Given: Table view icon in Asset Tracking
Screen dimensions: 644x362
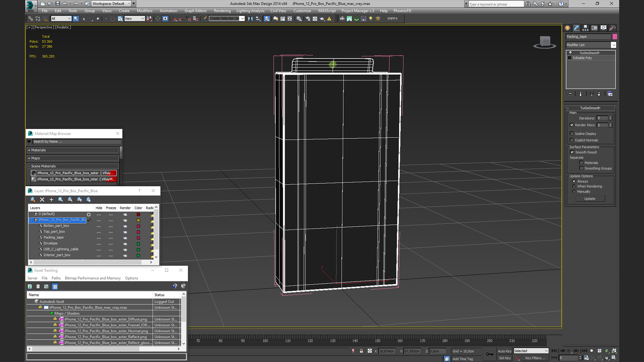Looking at the screenshot, I should tap(55, 286).
